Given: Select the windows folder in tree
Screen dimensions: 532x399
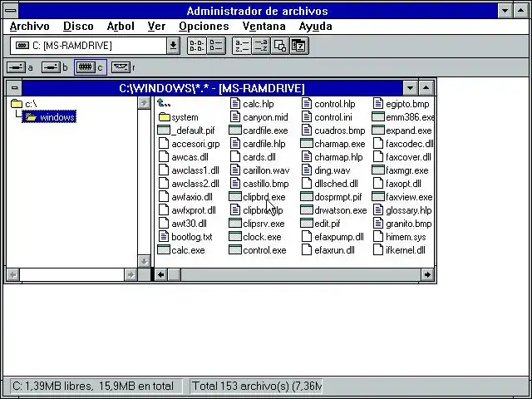Looking at the screenshot, I should point(49,117).
